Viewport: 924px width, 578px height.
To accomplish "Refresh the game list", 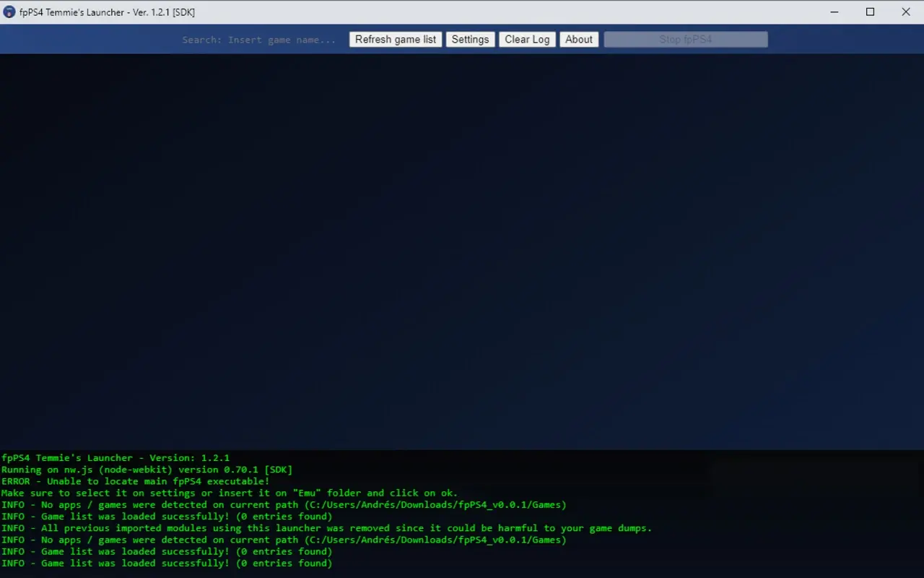I will click(395, 39).
